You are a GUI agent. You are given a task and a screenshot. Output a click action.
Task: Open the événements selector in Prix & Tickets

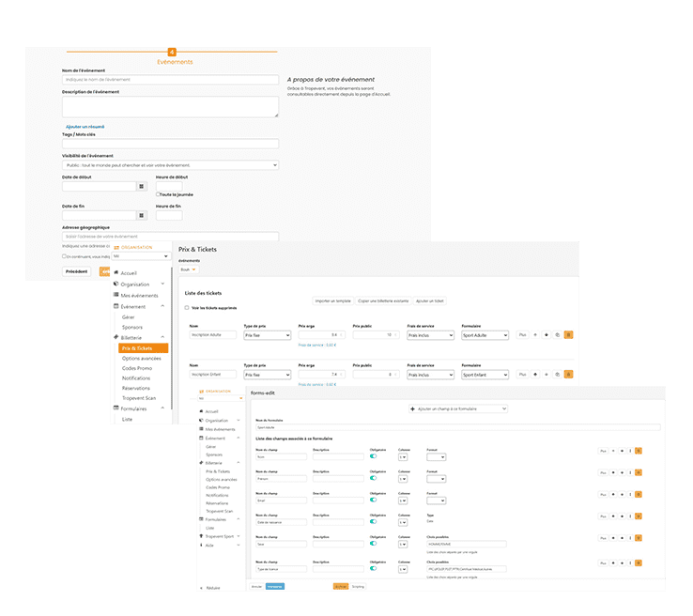click(x=189, y=269)
